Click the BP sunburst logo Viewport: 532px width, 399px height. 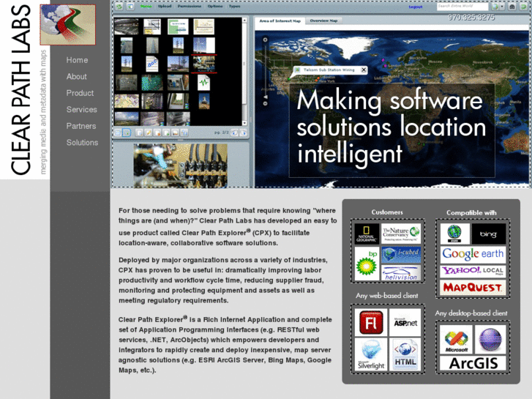[367, 264]
